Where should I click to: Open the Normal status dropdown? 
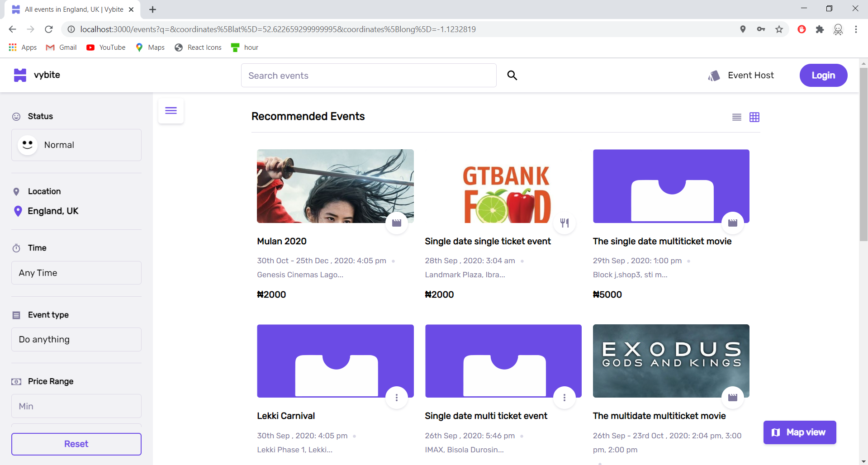click(x=76, y=145)
